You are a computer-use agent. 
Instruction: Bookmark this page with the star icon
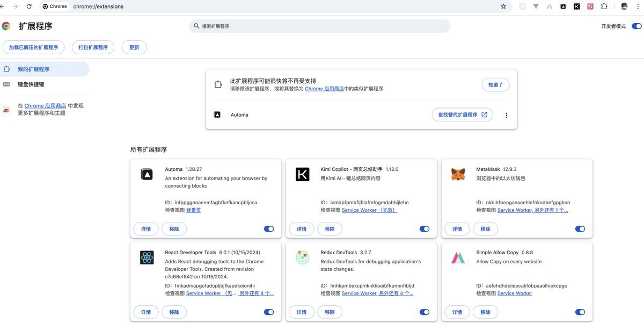(x=503, y=6)
